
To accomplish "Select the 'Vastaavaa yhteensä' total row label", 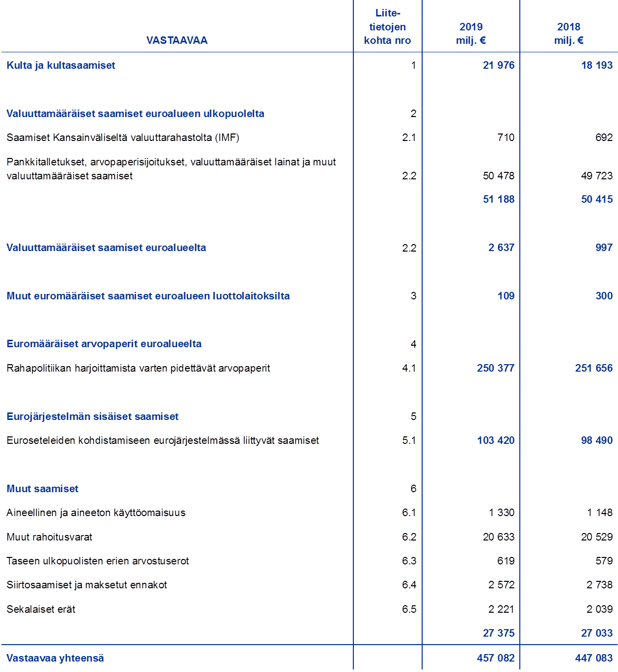I will (x=55, y=658).
